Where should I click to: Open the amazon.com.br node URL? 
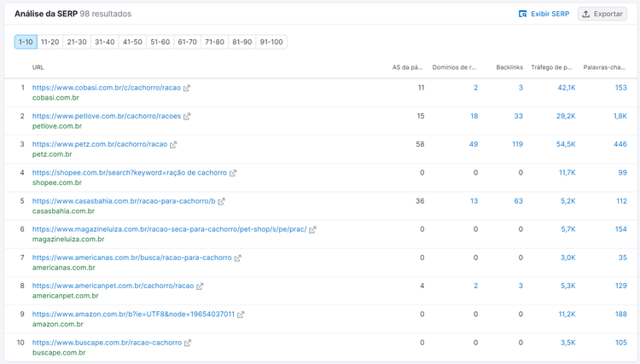pyautogui.click(x=133, y=315)
